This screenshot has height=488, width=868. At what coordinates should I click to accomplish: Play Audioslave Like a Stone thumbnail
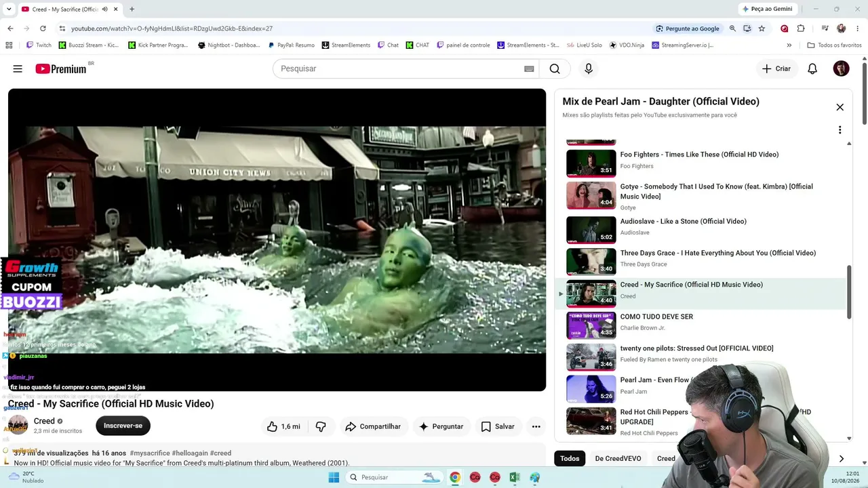coord(591,230)
